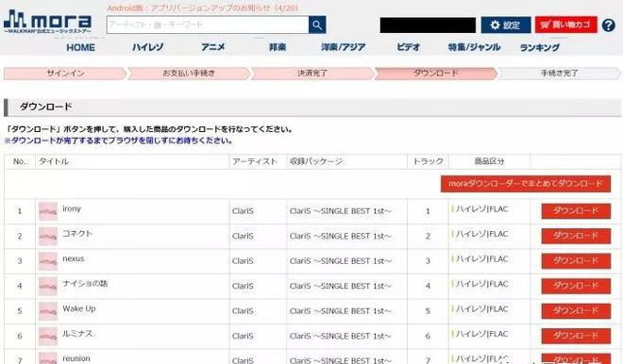Download track ルミナス

(576, 336)
